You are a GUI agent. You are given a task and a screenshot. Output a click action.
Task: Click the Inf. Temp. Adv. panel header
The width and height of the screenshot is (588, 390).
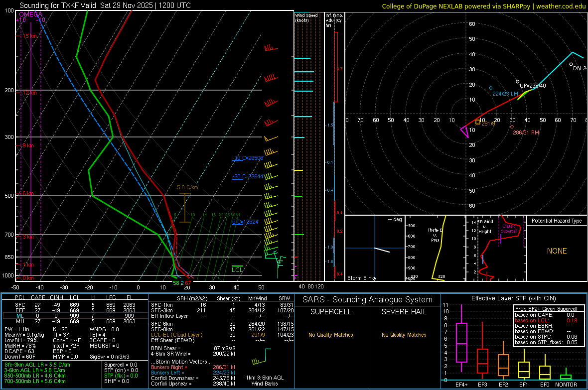tap(334, 20)
